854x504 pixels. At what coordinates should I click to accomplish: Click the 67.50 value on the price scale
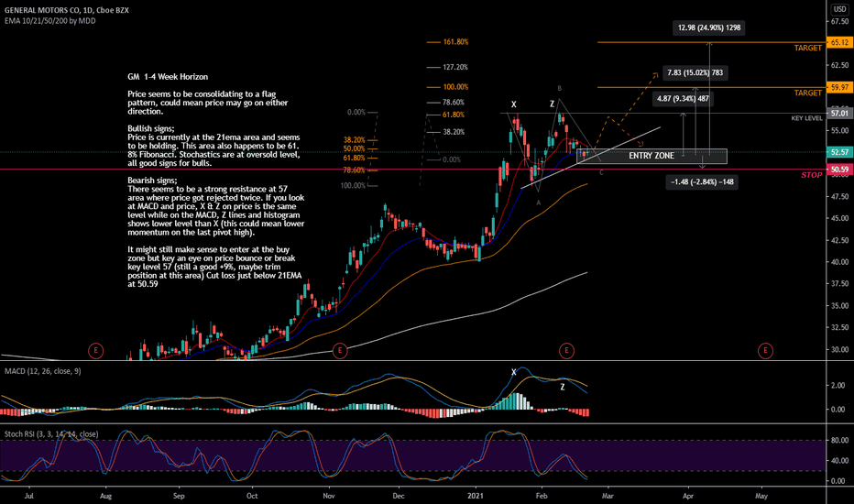pyautogui.click(x=839, y=21)
